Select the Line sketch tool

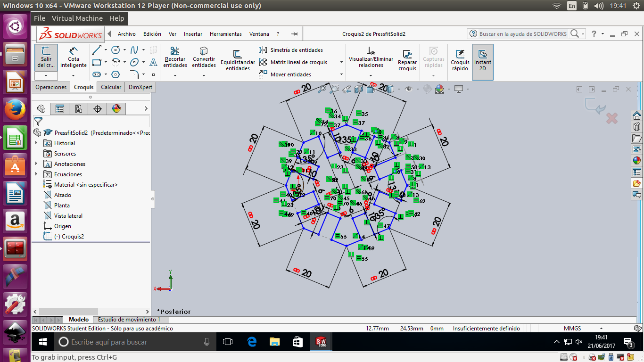[97, 50]
